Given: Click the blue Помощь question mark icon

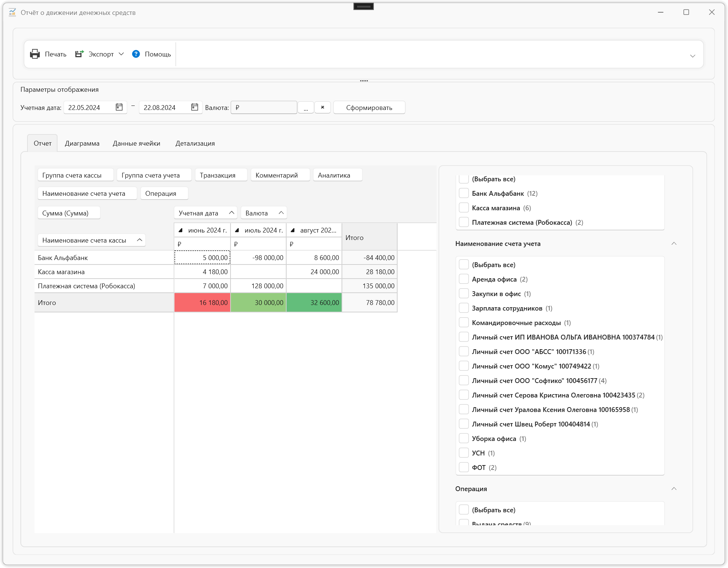Looking at the screenshot, I should 136,54.
